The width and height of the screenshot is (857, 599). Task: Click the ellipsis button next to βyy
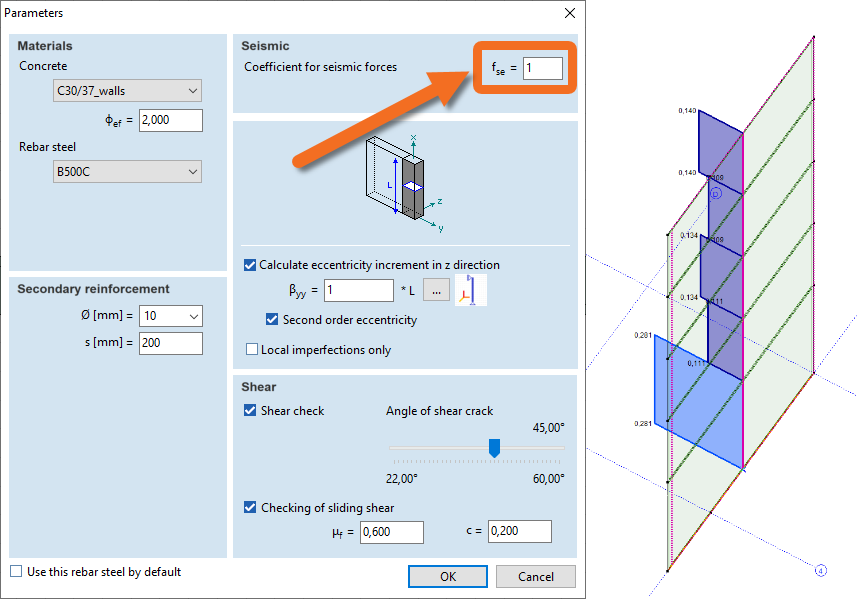point(436,290)
